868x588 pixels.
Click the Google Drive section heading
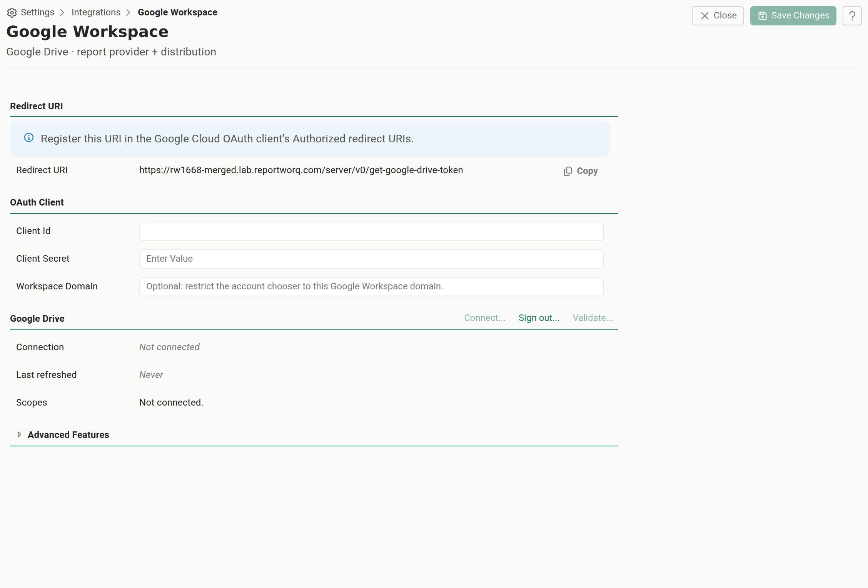[x=37, y=319]
